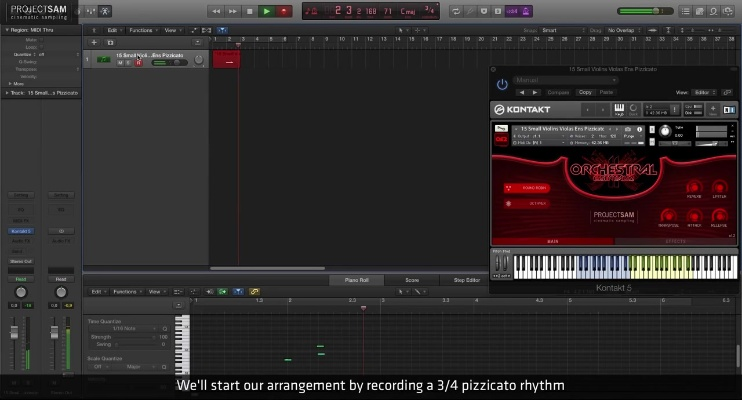Toggle the Kontakt plugin power button
The height and width of the screenshot is (400, 742).
(x=502, y=85)
